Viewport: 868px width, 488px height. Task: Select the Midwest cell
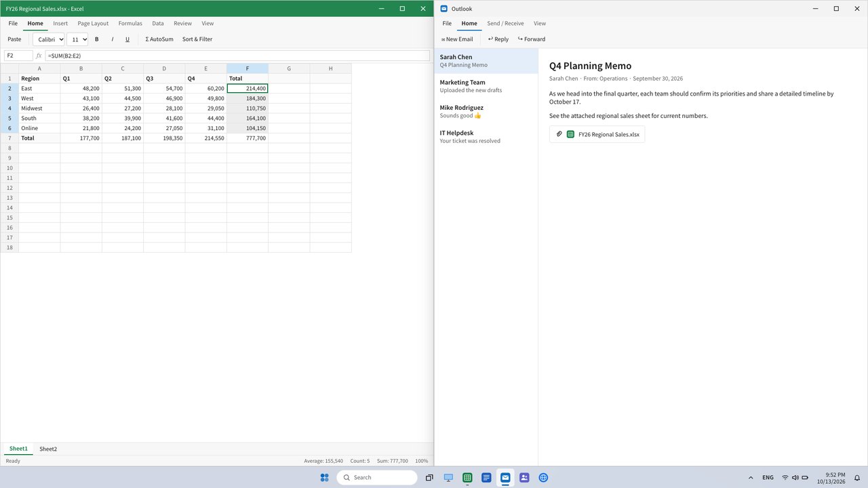(x=39, y=108)
